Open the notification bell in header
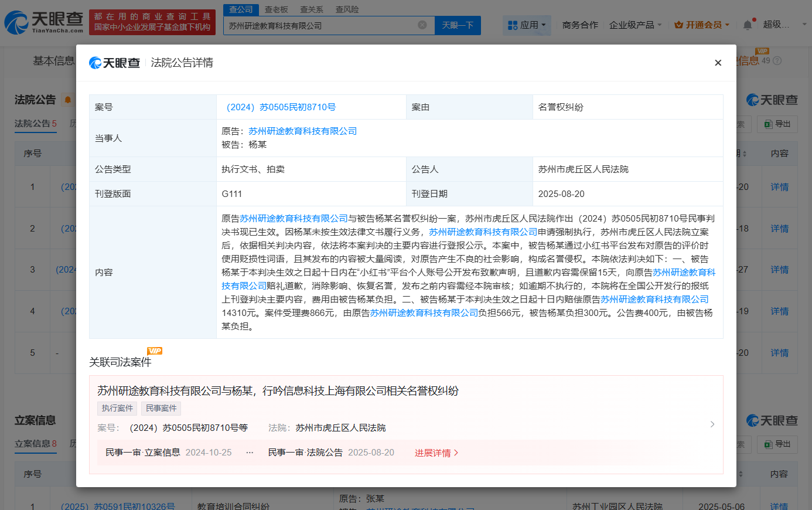Image resolution: width=812 pixels, height=510 pixels. [748, 25]
